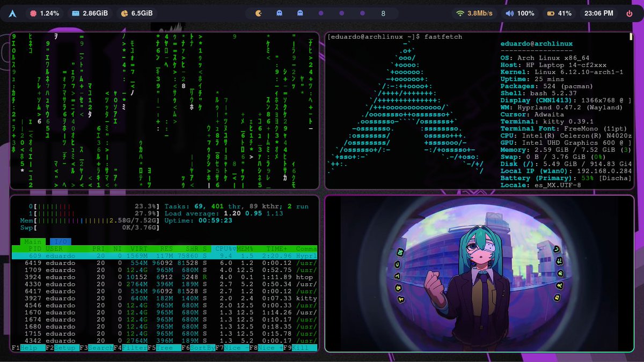Select the process row with PID 4330
This screenshot has width=644, height=362.
(x=164, y=284)
